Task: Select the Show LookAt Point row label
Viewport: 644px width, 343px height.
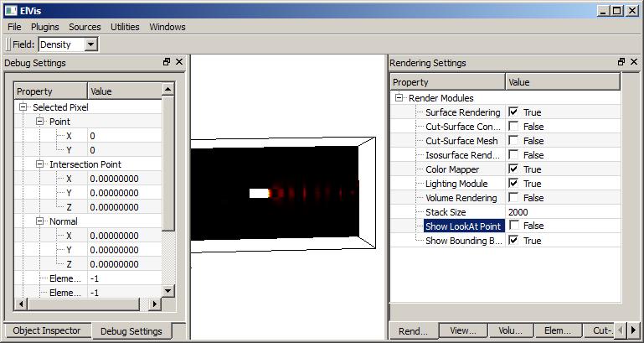Action: [x=463, y=226]
